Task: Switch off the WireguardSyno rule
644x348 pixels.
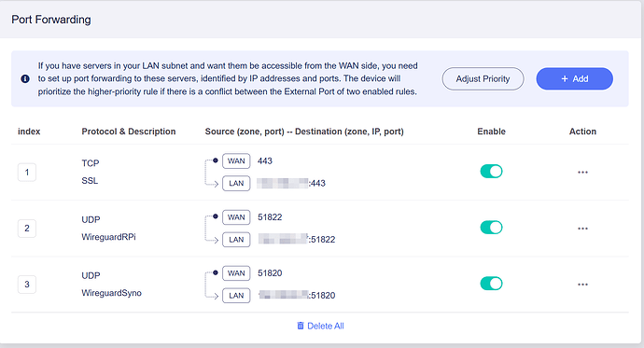Action: [x=491, y=284]
